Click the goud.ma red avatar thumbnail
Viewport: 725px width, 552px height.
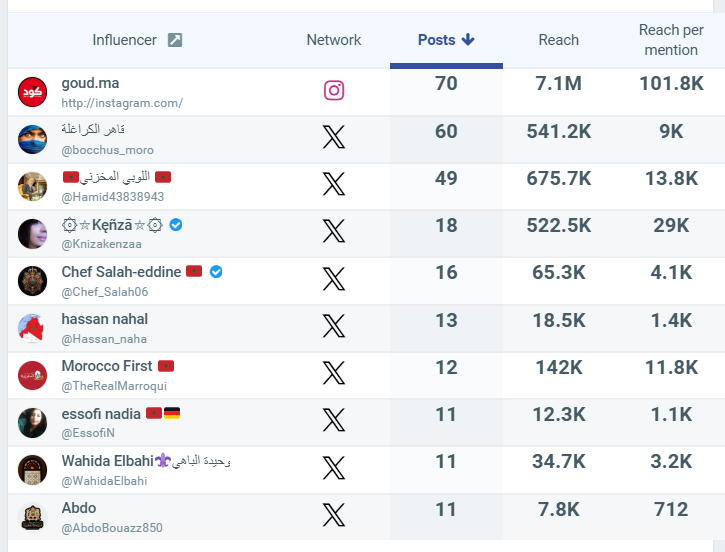pos(33,92)
